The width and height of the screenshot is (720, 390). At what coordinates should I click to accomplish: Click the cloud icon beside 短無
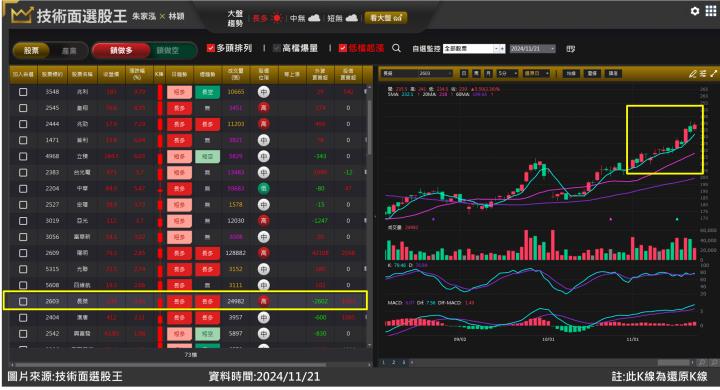tap(352, 18)
